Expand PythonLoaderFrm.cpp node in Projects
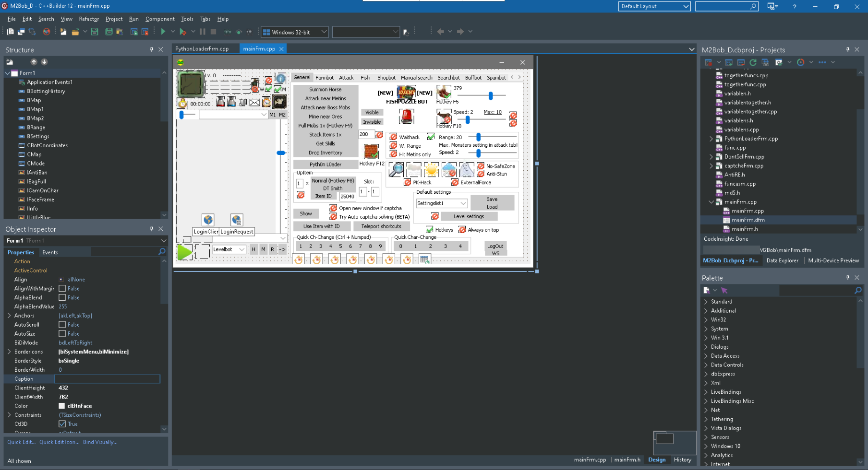The image size is (868, 470). pos(711,139)
